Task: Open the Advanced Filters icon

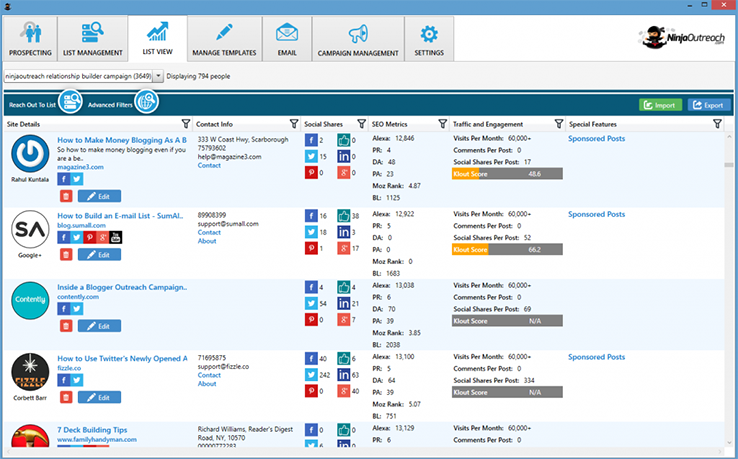Action: 146,102
